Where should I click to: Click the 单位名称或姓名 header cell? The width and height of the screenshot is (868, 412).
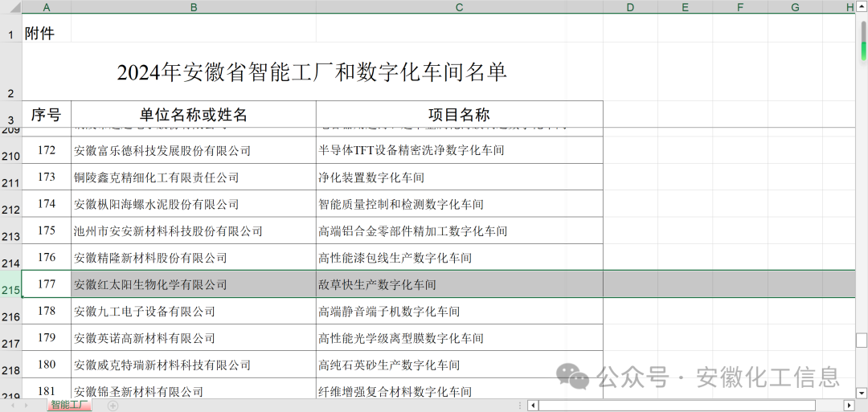(x=194, y=115)
